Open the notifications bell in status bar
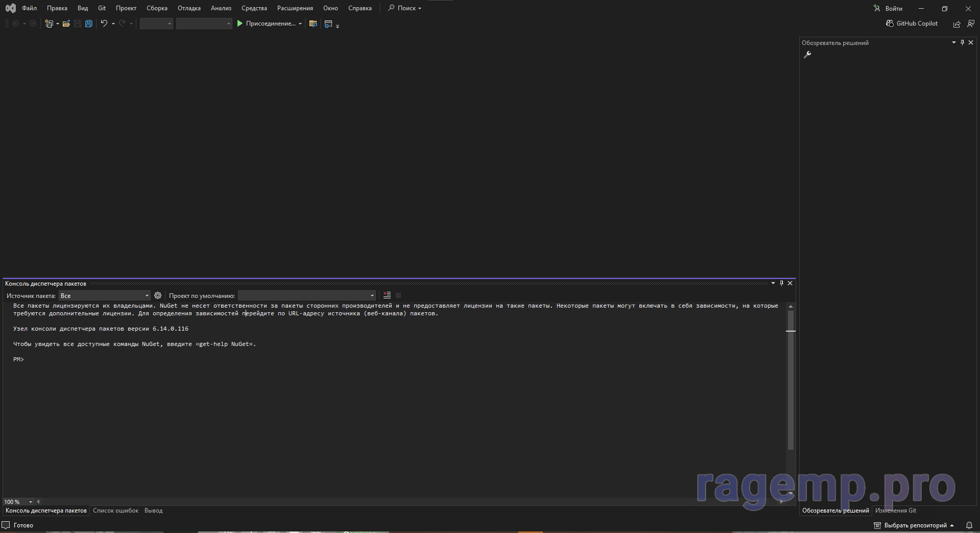Image resolution: width=980 pixels, height=533 pixels. tap(969, 525)
